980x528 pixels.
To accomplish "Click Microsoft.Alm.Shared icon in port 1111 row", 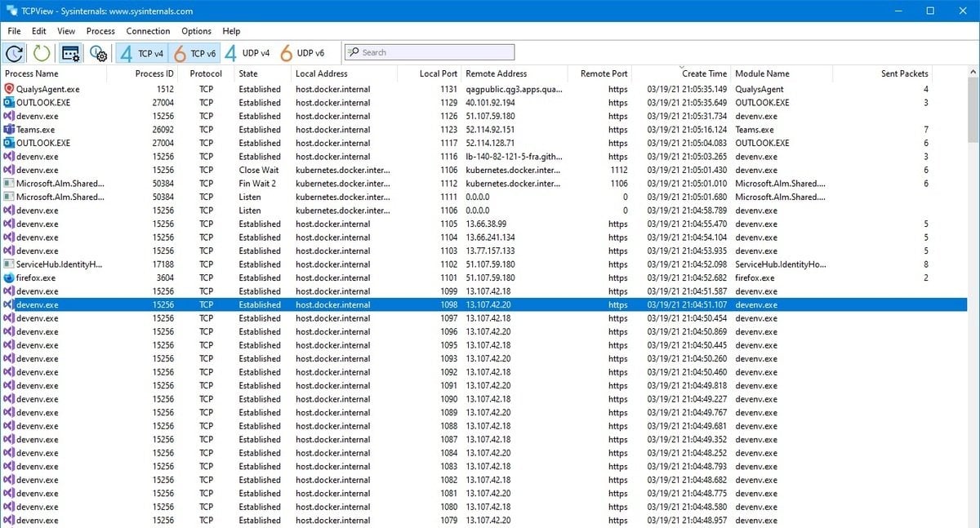I will 9,197.
